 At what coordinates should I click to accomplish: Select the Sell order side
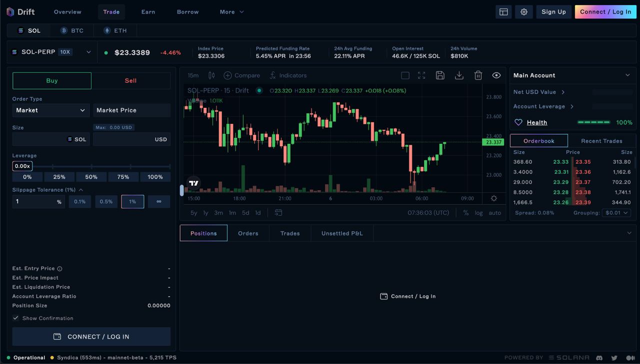tap(130, 80)
